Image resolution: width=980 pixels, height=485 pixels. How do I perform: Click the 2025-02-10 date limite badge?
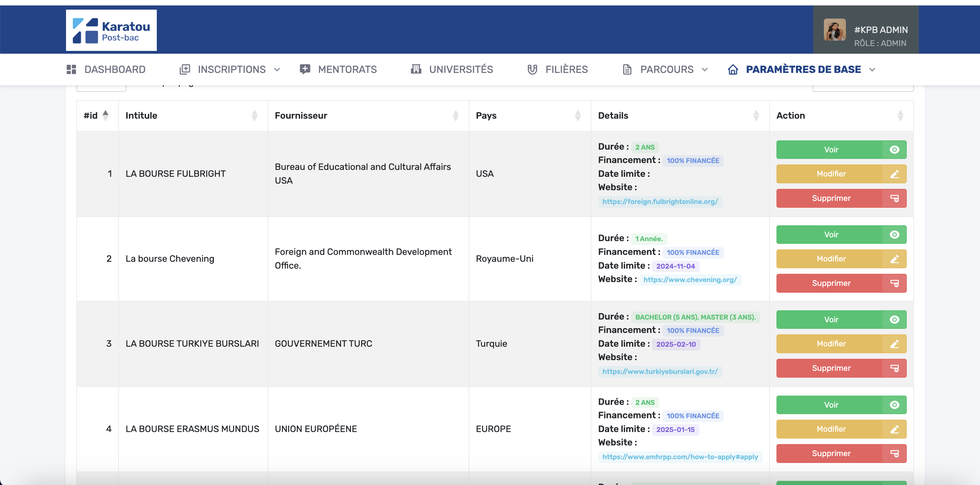[676, 344]
